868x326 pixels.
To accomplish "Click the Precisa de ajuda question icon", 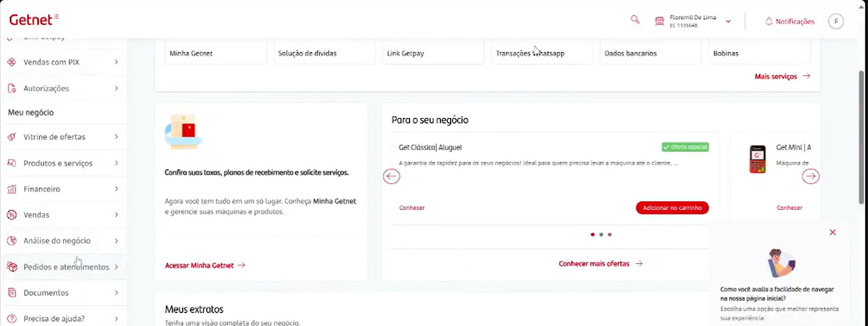I will click(x=11, y=319).
